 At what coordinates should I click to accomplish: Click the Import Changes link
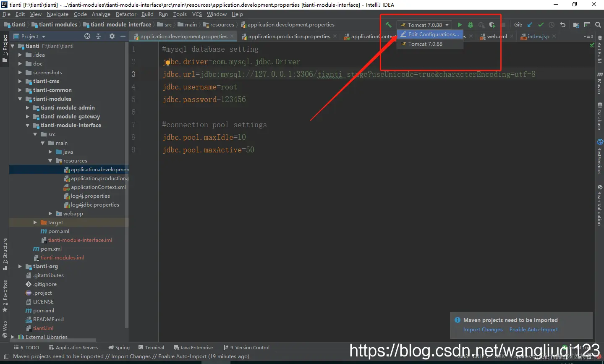click(483, 330)
